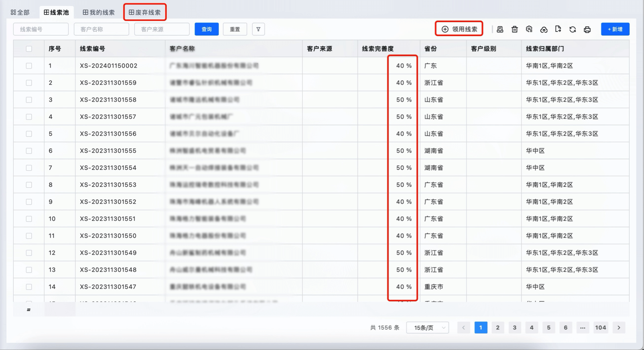Viewport: 644px width, 350px height.
Task: Click the 领用线索 button
Action: (459, 29)
